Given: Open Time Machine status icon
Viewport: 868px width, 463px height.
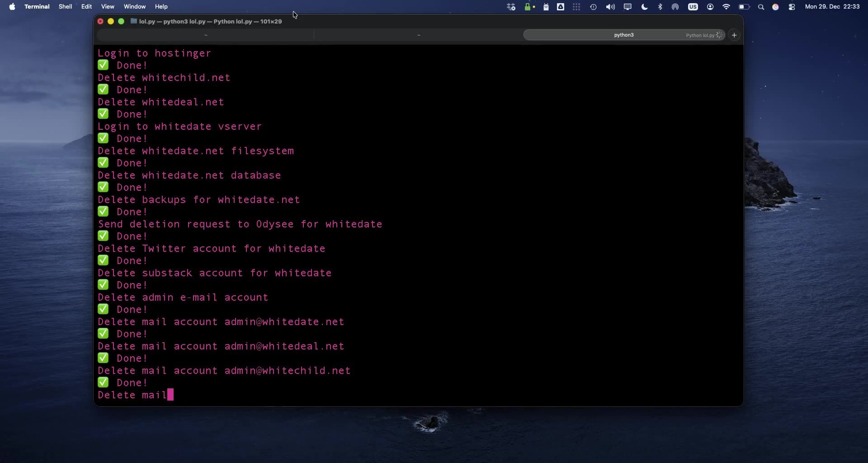Looking at the screenshot, I should 593,7.
